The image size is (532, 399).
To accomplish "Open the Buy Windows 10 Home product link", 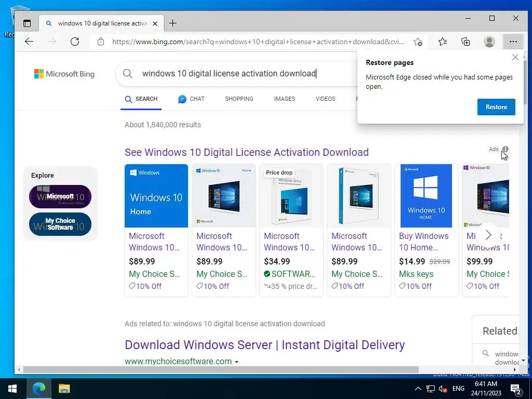I will point(424,242).
